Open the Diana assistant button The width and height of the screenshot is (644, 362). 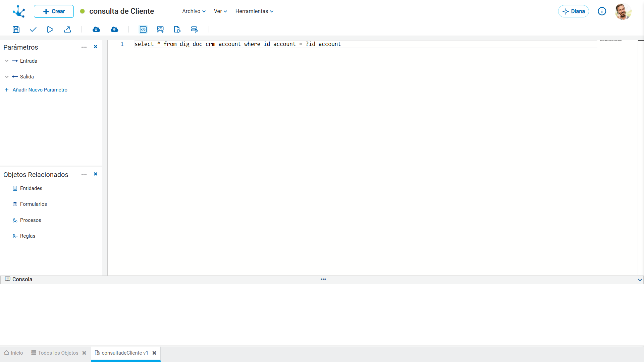[x=574, y=11]
